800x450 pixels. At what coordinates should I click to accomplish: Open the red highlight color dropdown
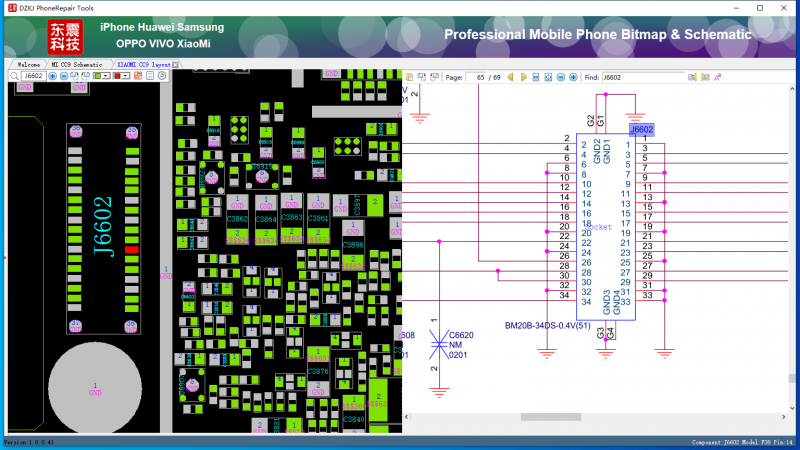126,76
